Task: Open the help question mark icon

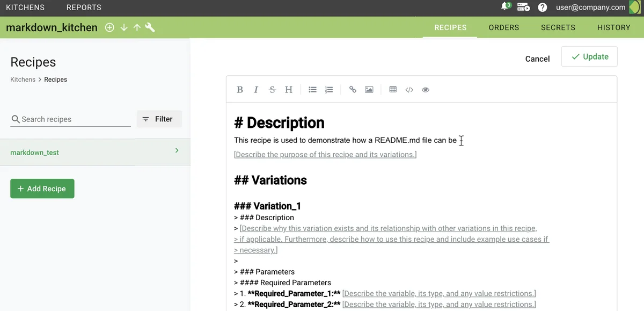Action: coord(543,8)
